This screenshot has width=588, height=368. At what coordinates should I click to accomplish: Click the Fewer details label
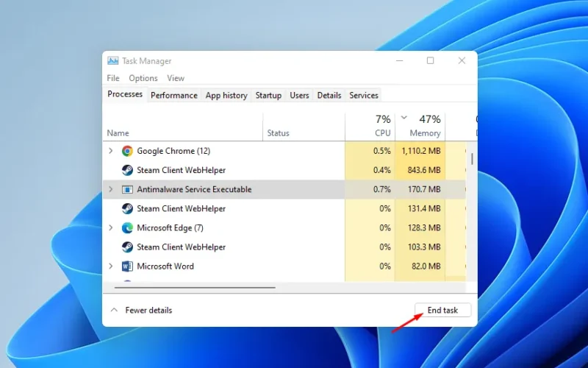point(149,310)
